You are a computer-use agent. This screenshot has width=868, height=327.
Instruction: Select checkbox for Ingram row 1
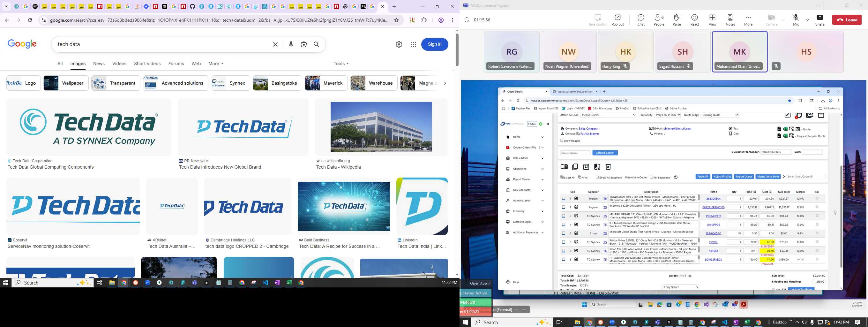pyautogui.click(x=563, y=199)
